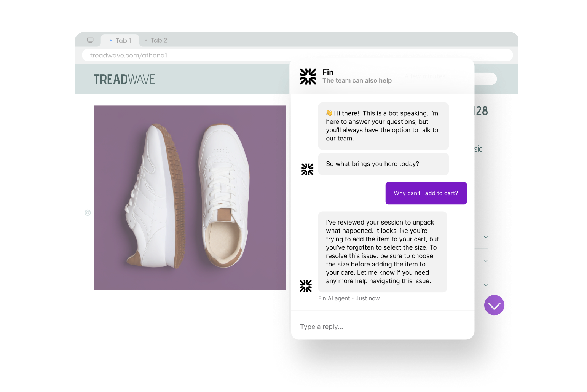Click the treadwave.com/athena1 address bar

(297, 55)
